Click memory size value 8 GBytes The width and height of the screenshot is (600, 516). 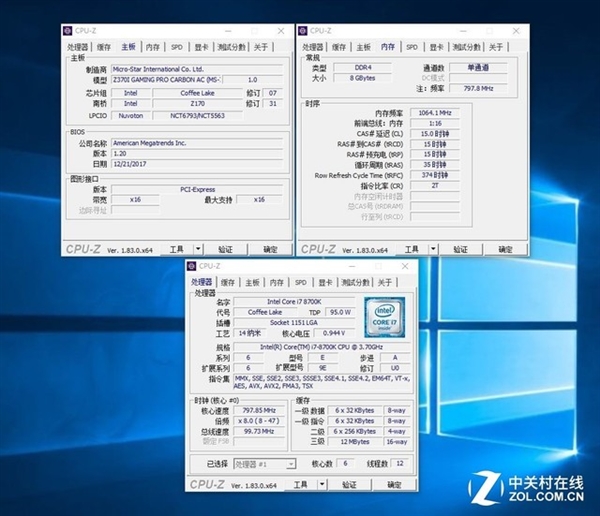[362, 78]
